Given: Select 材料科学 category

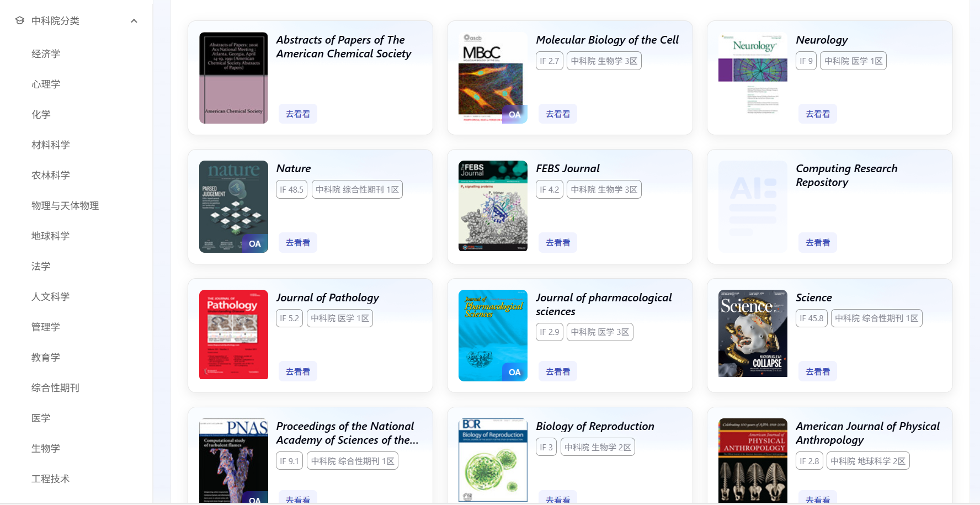Looking at the screenshot, I should coord(51,145).
